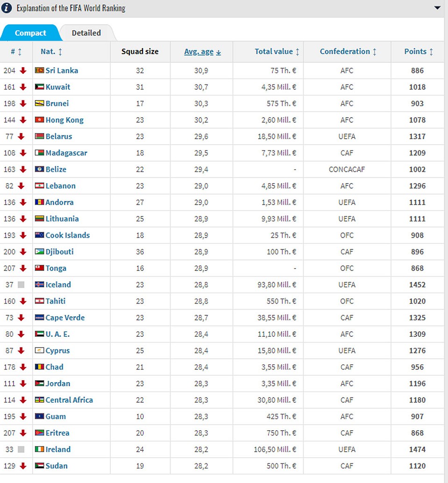Click the Madagascar flag icon
The width and height of the screenshot is (448, 483).
[x=39, y=153]
